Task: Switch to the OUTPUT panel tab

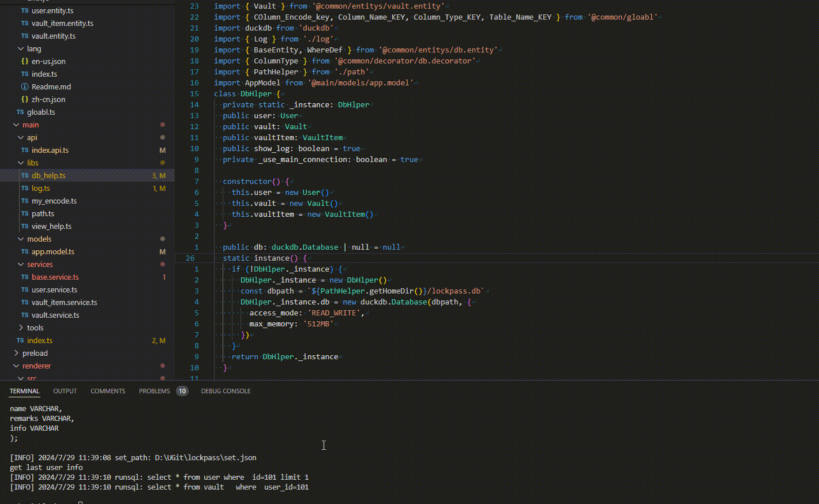Action: pyautogui.click(x=65, y=391)
